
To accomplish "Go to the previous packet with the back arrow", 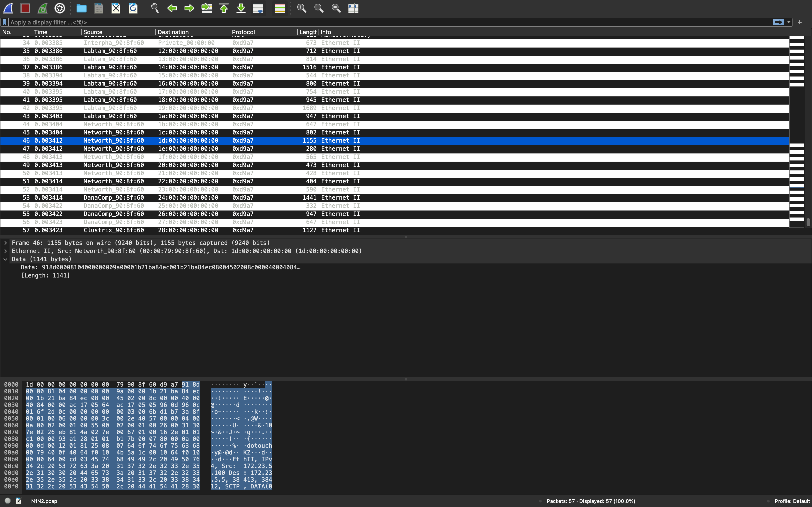I will [x=172, y=8].
